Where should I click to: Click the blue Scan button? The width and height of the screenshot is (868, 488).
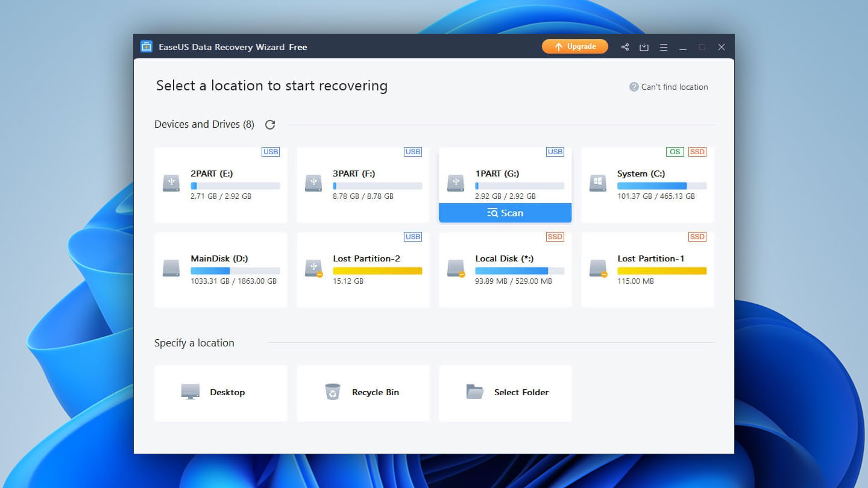(505, 213)
